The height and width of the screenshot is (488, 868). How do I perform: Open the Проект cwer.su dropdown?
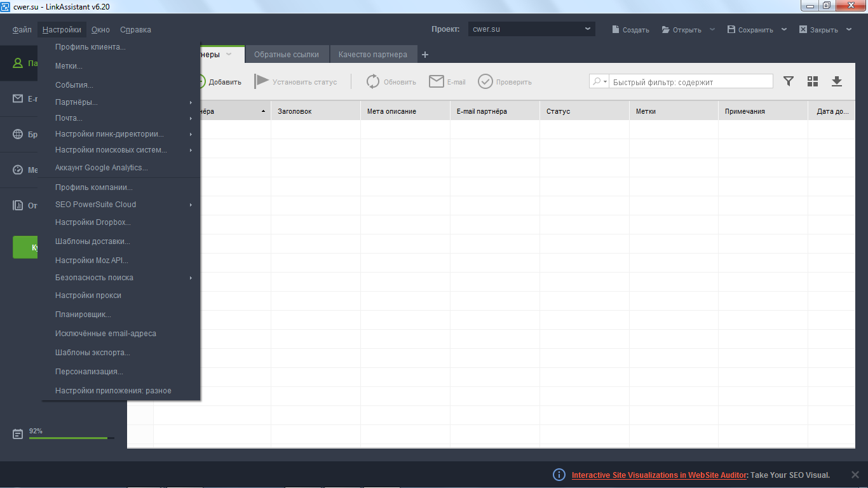531,29
